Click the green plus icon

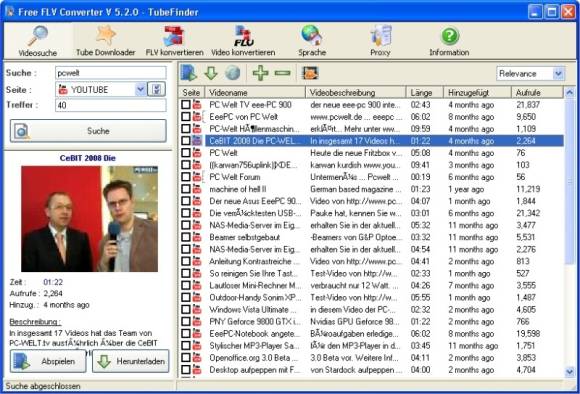tap(260, 73)
